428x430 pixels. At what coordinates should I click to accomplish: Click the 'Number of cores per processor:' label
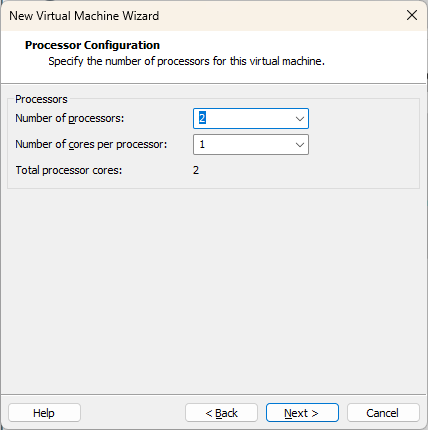point(91,144)
